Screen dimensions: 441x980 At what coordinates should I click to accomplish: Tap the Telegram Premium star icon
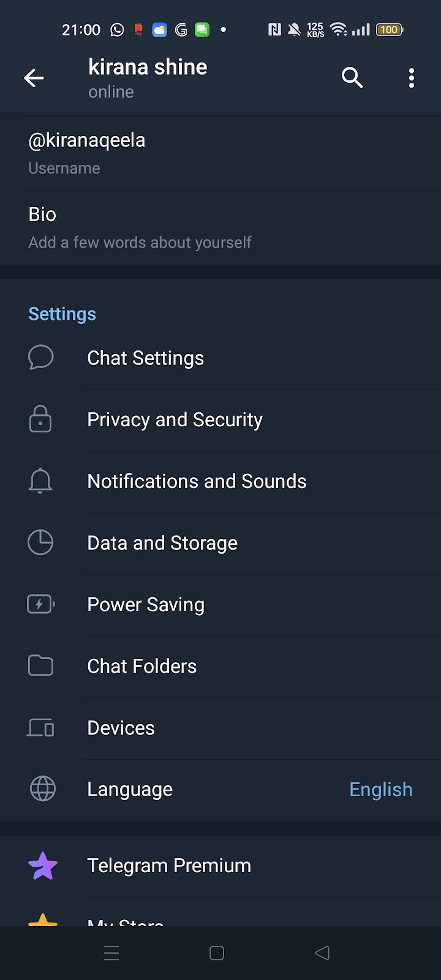coord(43,865)
